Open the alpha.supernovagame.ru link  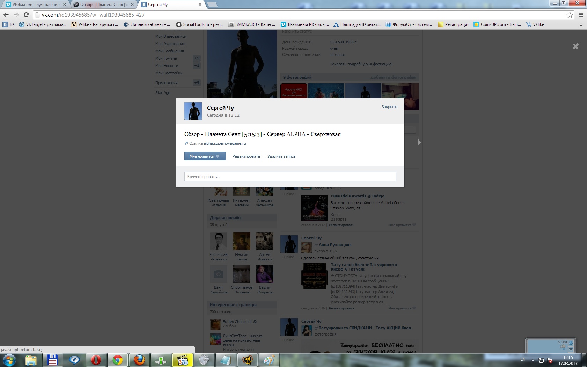tap(225, 143)
